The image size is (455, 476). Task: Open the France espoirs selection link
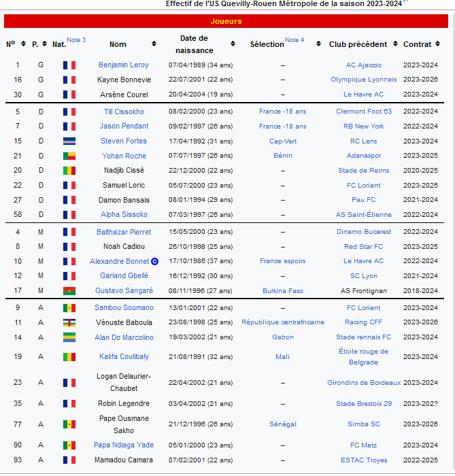[282, 261]
